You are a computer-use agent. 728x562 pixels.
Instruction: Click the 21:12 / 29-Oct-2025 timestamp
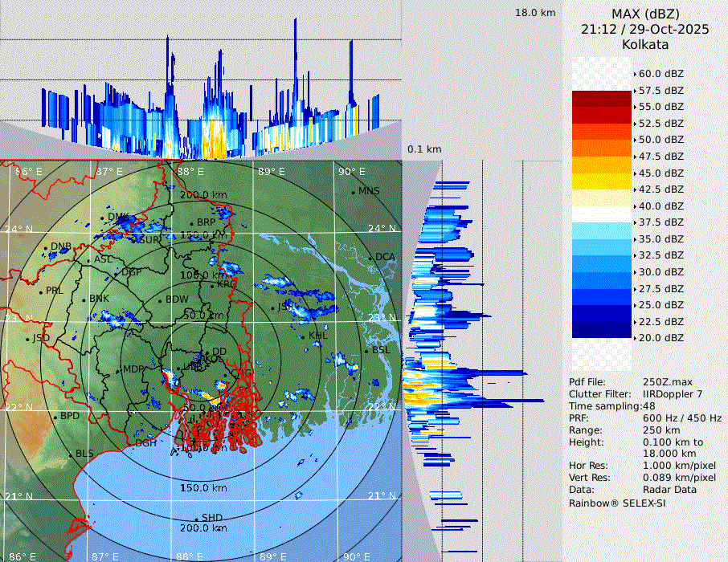[x=645, y=29]
